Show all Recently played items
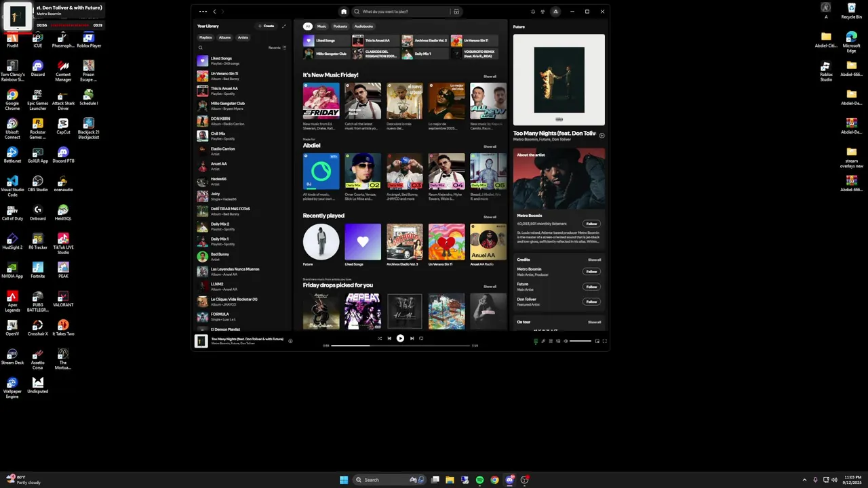The image size is (868, 488). [490, 217]
